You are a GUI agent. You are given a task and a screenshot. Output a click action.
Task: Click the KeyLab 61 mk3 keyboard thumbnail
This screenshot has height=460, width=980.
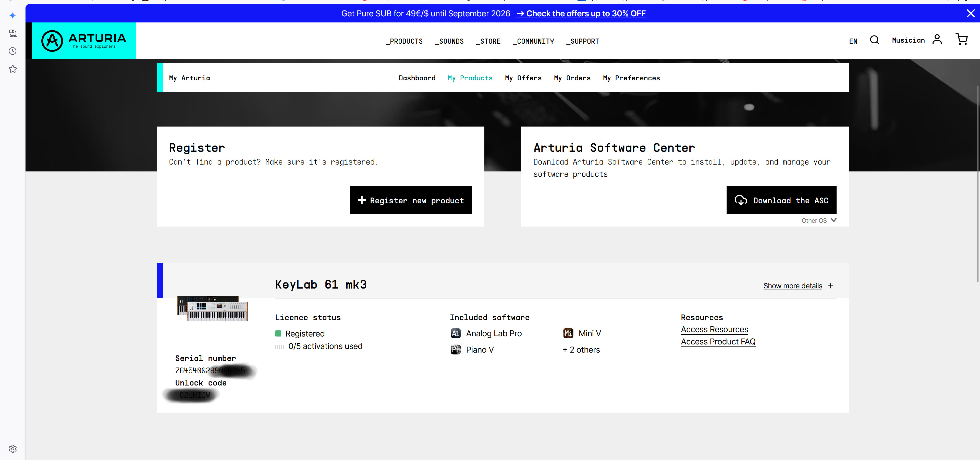[x=212, y=308]
